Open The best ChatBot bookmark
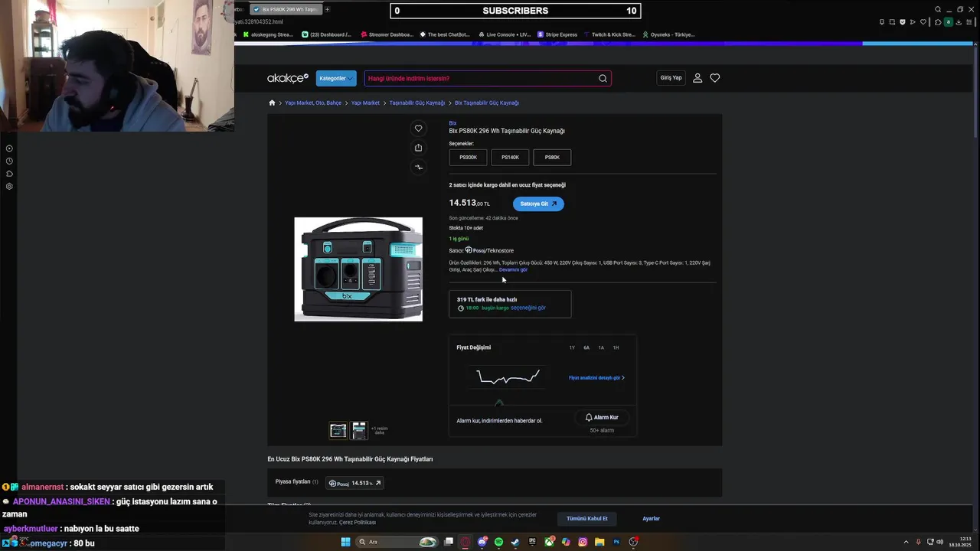Screen dimensions: 980x551 click(x=445, y=34)
